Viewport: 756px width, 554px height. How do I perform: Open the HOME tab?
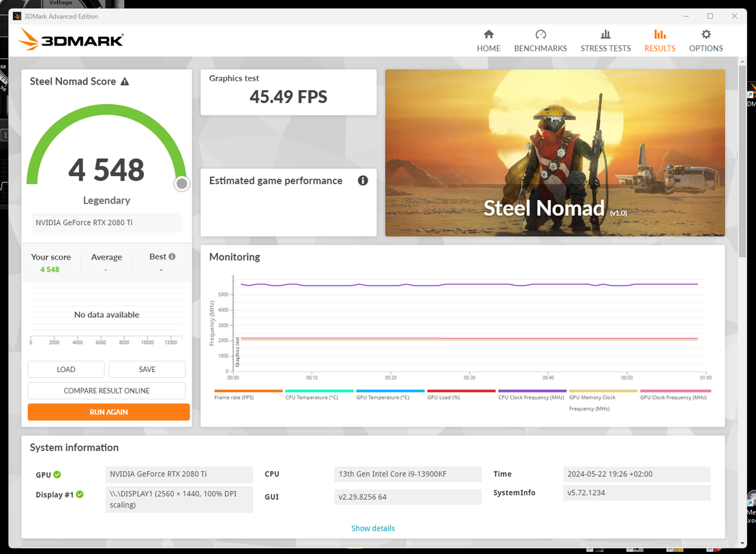pyautogui.click(x=488, y=41)
